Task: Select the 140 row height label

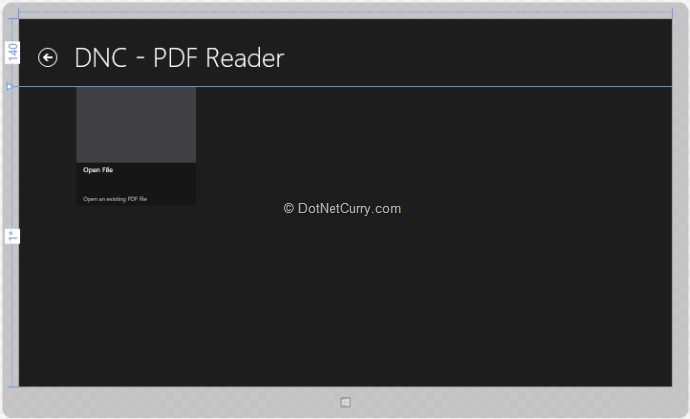Action: click(x=13, y=52)
